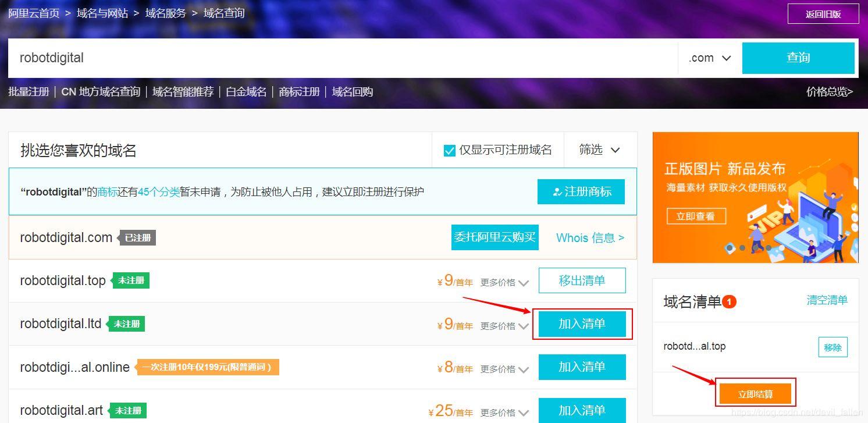Click the red badge on 域名清单
The image size is (868, 423).
(729, 302)
